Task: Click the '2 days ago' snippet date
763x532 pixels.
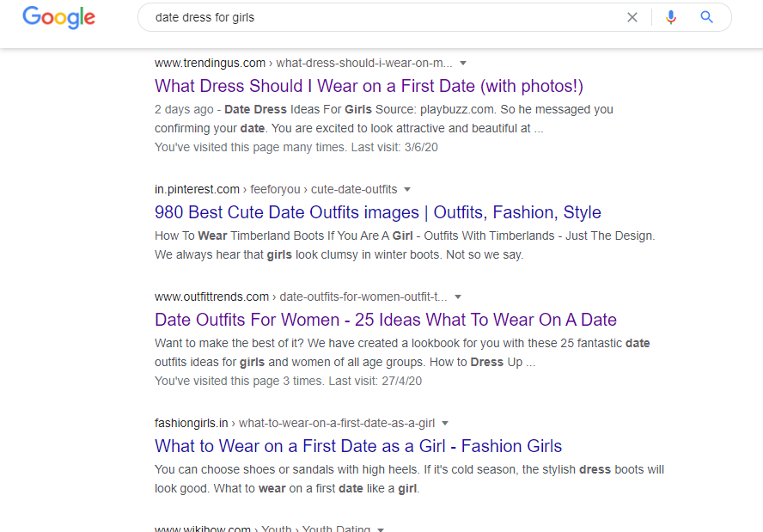Action: (184, 109)
